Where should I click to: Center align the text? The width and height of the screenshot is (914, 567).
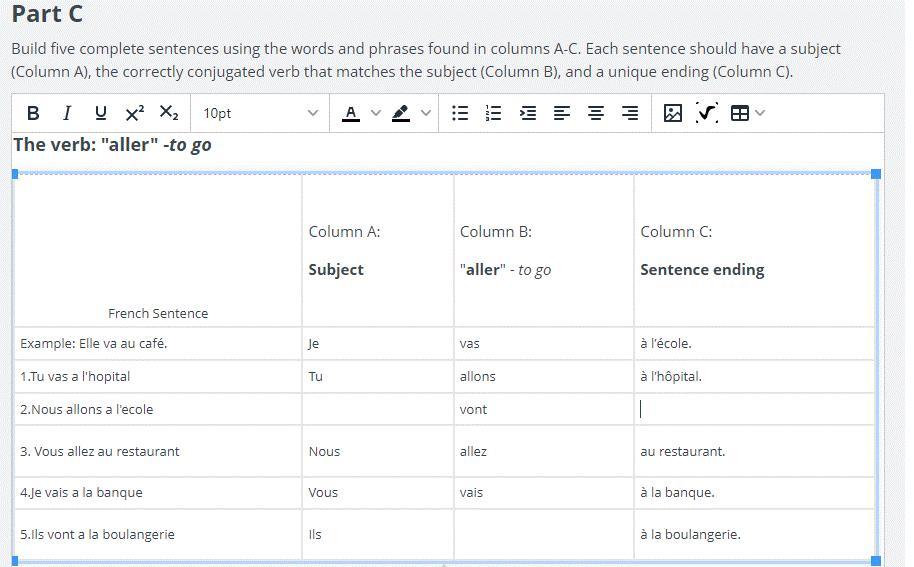(x=596, y=113)
